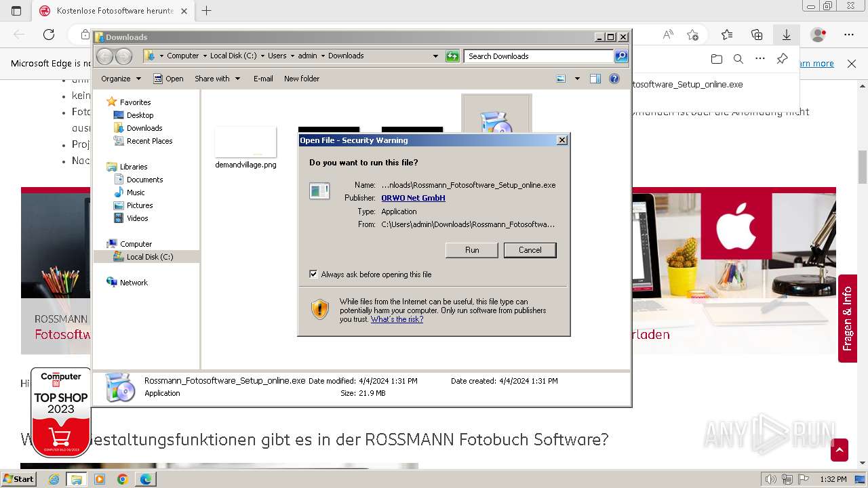Click the red scroll-to-top arrow button
The image size is (868, 488).
[840, 450]
